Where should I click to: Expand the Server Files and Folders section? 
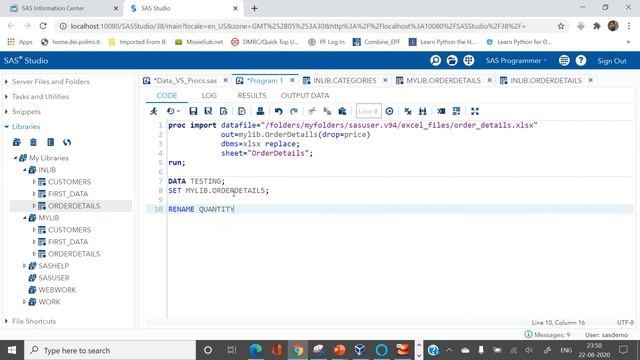7,82
